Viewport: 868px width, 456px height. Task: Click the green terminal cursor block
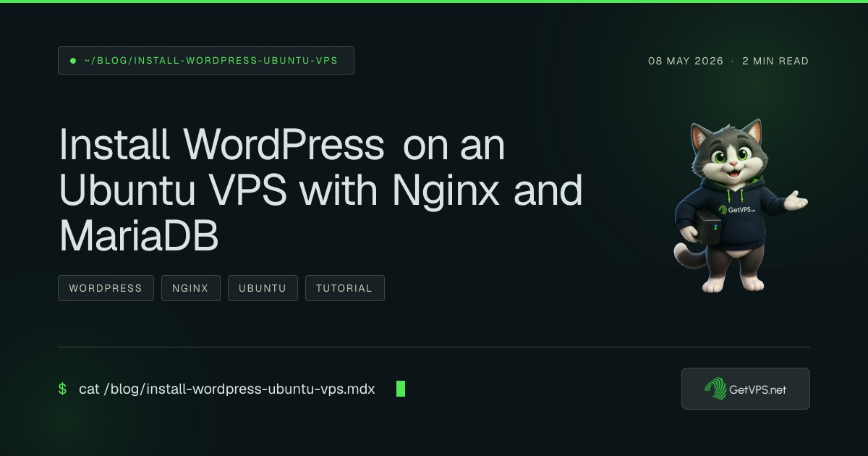(401, 389)
